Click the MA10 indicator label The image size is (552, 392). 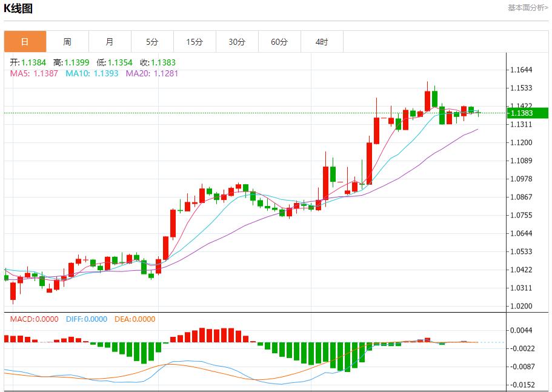[x=91, y=73]
